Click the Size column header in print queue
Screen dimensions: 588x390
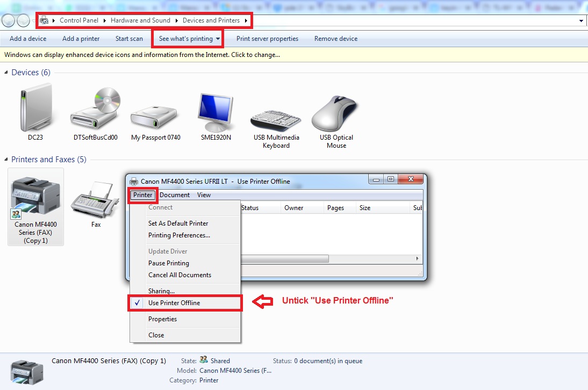[383, 208]
